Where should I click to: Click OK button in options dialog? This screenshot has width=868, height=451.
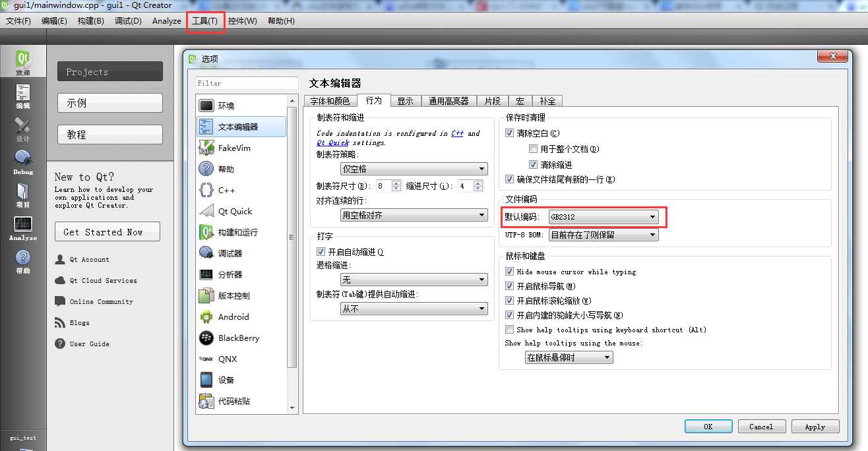click(x=708, y=427)
